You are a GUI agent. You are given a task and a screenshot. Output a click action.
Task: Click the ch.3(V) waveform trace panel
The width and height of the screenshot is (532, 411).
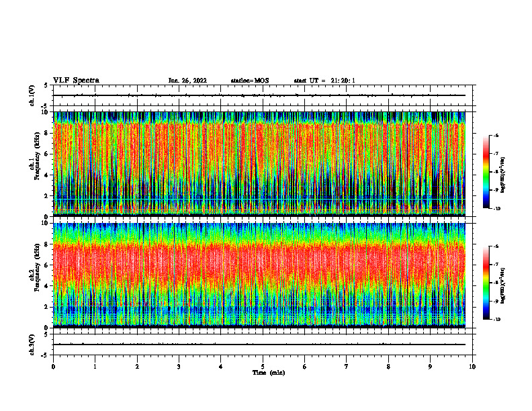pyautogui.click(x=263, y=345)
